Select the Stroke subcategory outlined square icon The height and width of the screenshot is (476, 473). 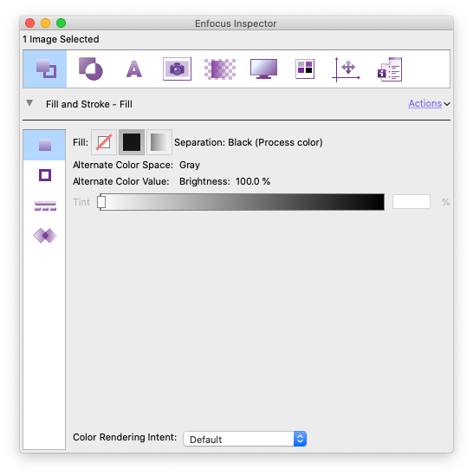tap(45, 175)
